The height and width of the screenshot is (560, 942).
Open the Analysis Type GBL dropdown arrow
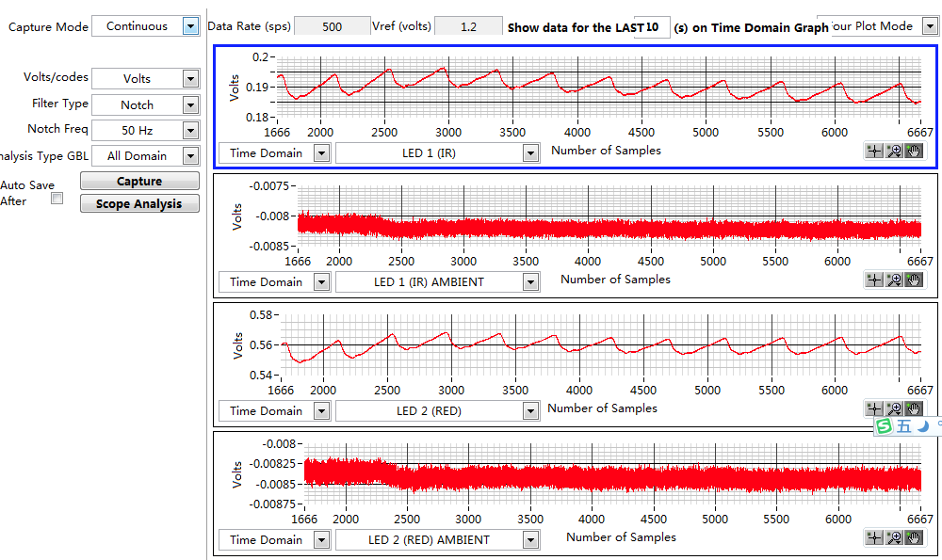[x=190, y=156]
